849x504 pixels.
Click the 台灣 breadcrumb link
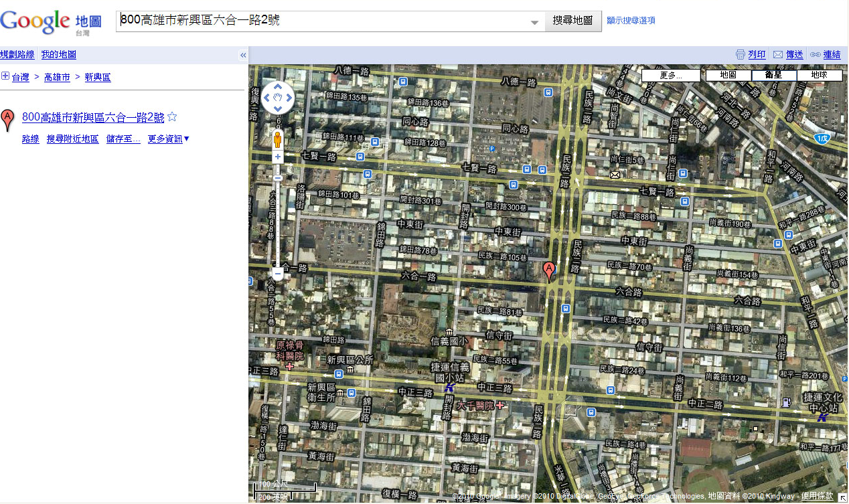tap(21, 78)
